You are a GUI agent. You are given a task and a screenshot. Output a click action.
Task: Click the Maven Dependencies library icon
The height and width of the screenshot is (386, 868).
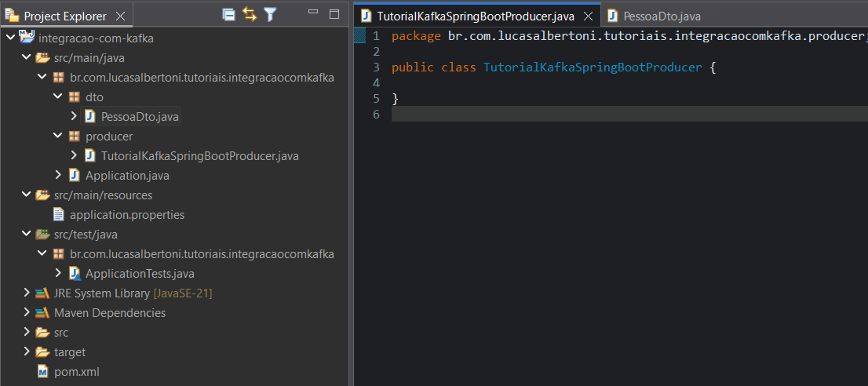42,313
